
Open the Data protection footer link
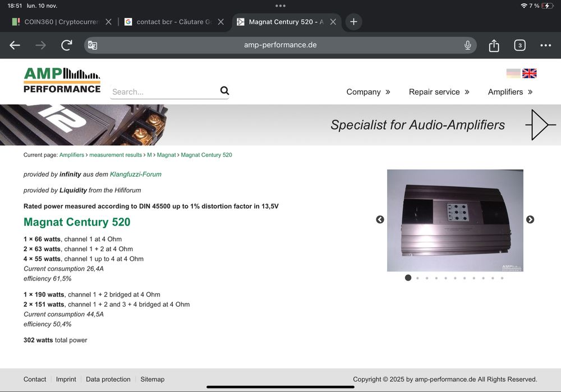(108, 379)
